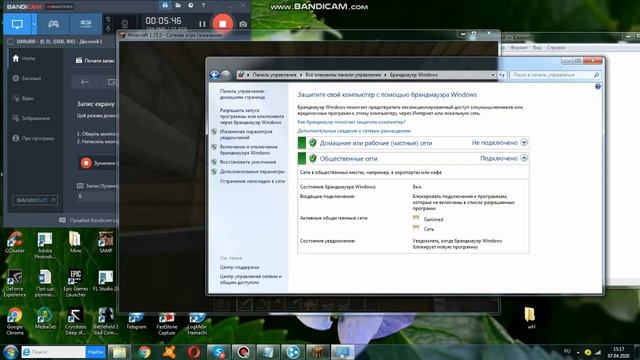Open address bar history dropdown

coord(493,75)
